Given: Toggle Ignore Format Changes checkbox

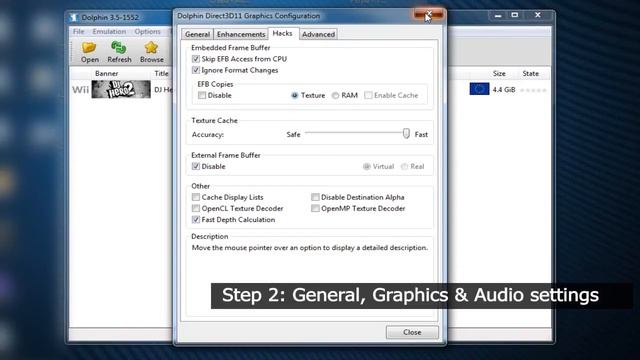Looking at the screenshot, I should point(196,70).
